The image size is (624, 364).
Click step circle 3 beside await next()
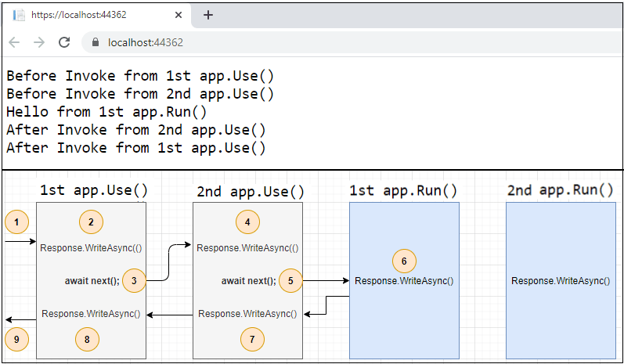135,280
